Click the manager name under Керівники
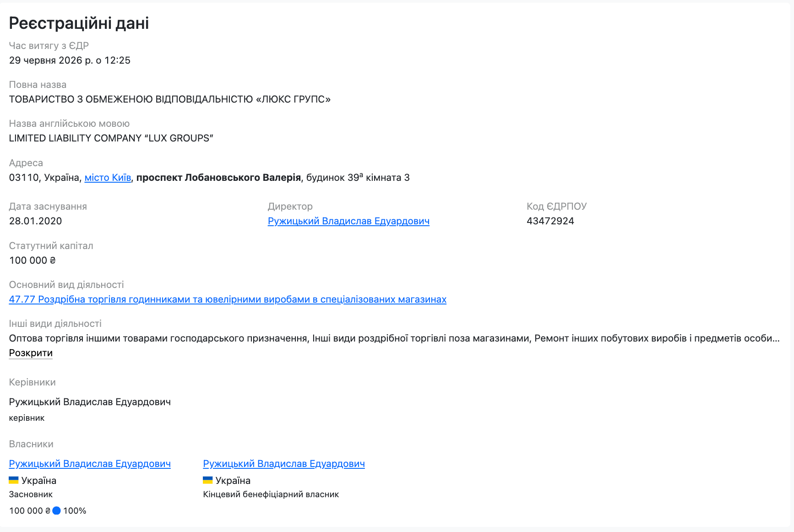Screen dimensions: 794x532 point(90,402)
